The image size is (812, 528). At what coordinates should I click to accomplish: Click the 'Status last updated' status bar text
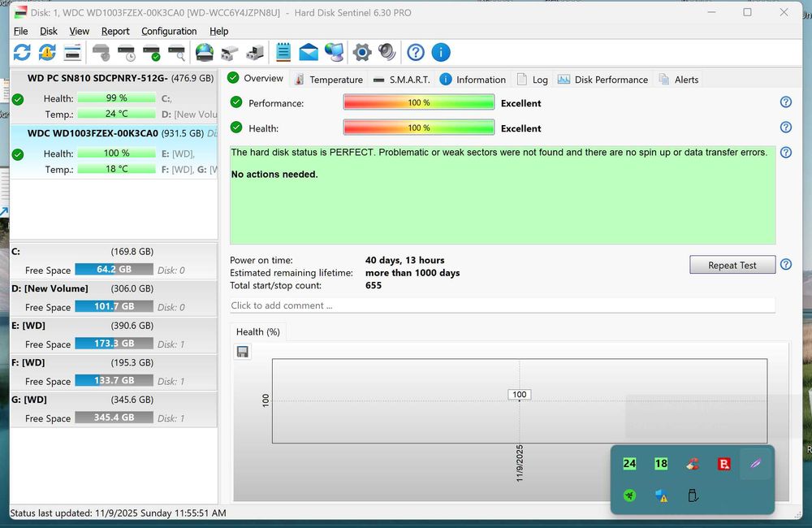coord(118,513)
